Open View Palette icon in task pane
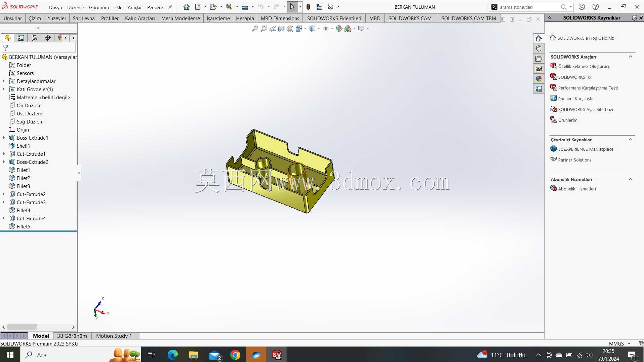This screenshot has width=644, height=362. (x=539, y=69)
